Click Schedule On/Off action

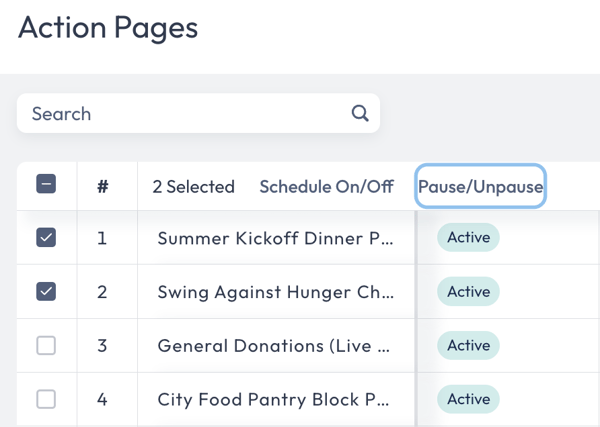(x=326, y=187)
